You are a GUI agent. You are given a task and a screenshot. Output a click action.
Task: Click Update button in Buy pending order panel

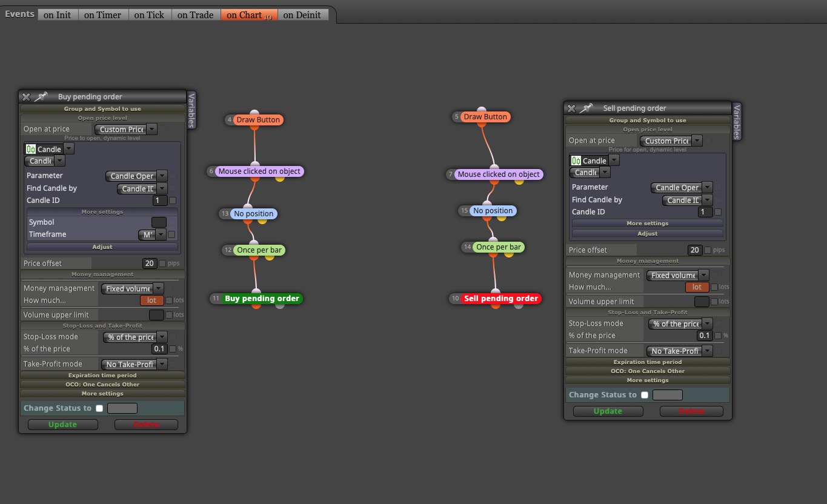point(63,425)
